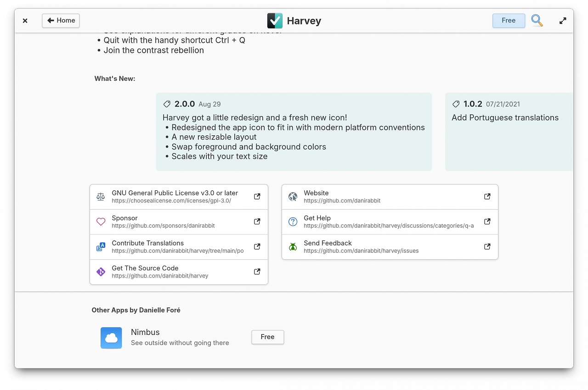The width and height of the screenshot is (588, 390).
Task: Open the Send Feedback row
Action: pyautogui.click(x=390, y=247)
